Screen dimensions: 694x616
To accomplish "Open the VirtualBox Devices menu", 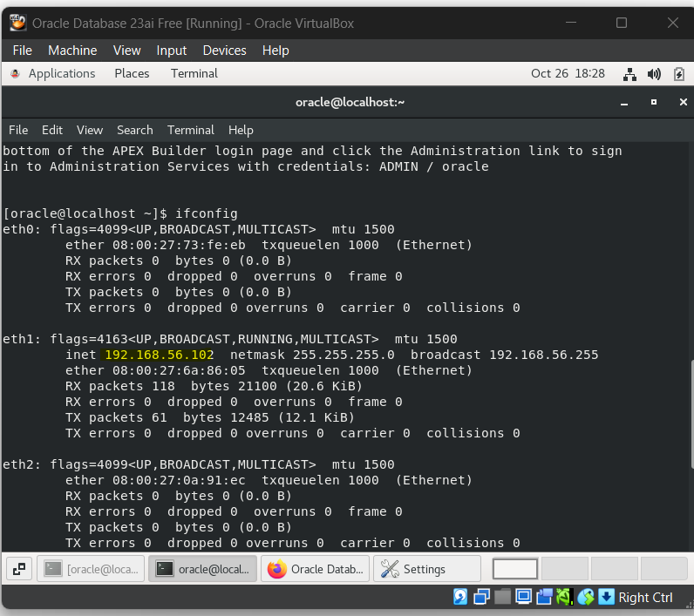I will pyautogui.click(x=224, y=51).
